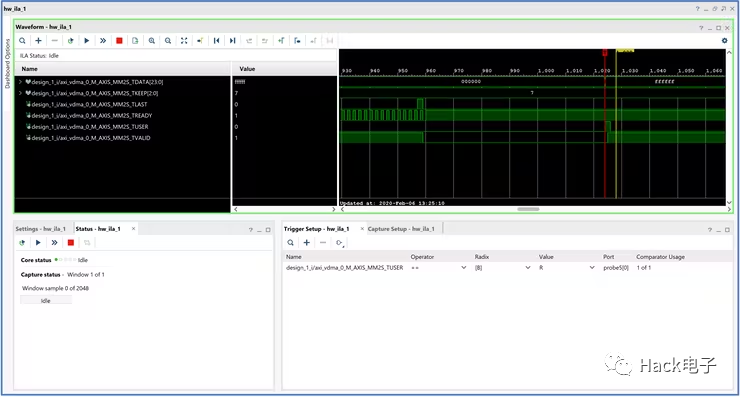The image size is (740, 397).
Task: Zoom in on the waveform
Action: pos(151,41)
